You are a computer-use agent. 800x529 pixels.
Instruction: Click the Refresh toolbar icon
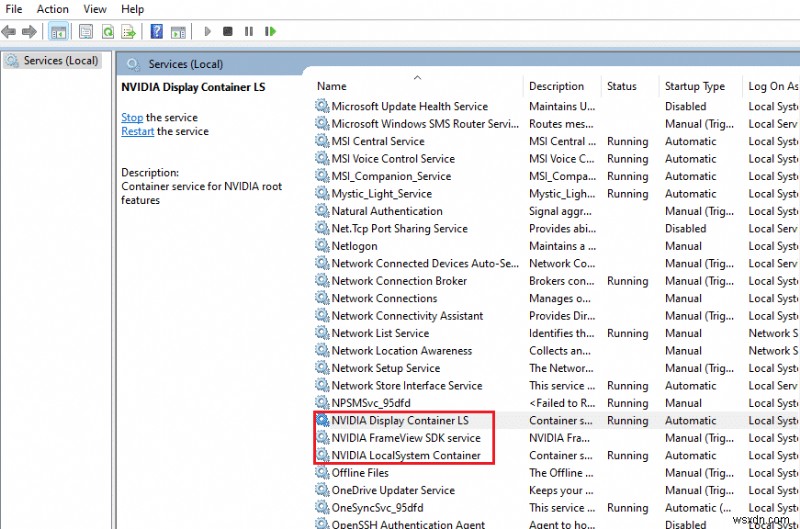pos(108,32)
